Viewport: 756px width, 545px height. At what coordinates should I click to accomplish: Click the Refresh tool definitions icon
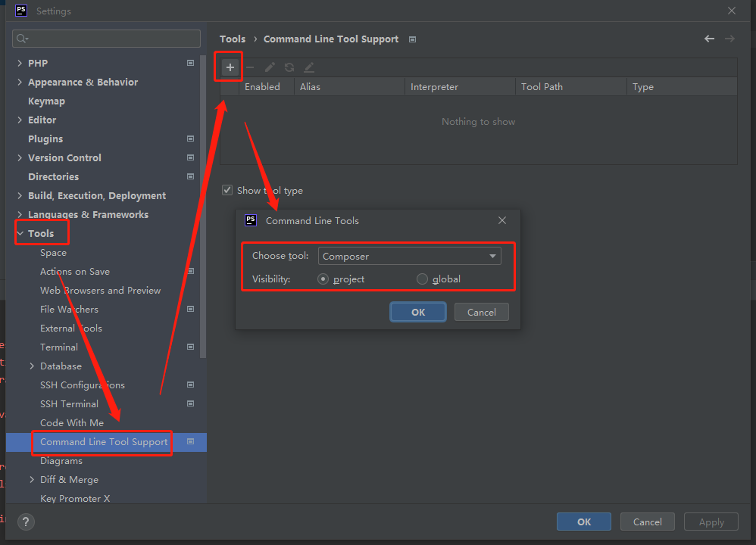(x=289, y=67)
